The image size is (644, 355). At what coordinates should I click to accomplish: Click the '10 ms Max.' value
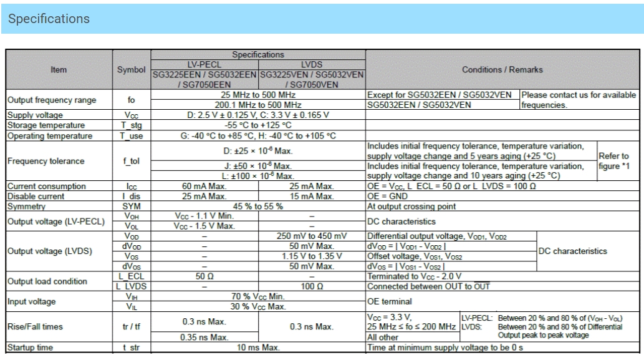[x=258, y=348]
